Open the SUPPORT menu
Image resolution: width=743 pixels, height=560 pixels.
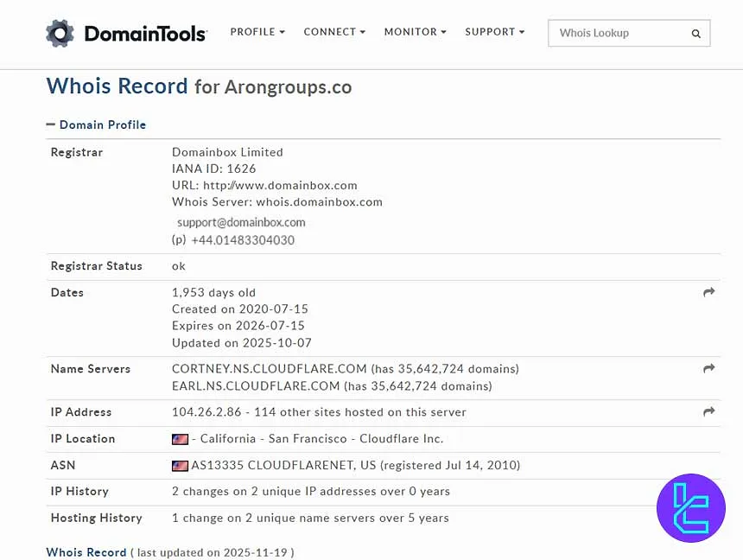[494, 31]
